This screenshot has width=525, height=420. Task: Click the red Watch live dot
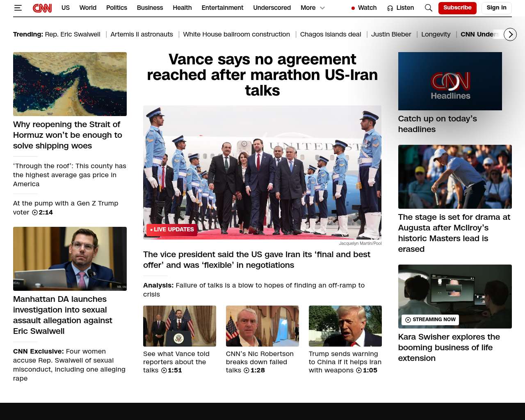(x=353, y=8)
